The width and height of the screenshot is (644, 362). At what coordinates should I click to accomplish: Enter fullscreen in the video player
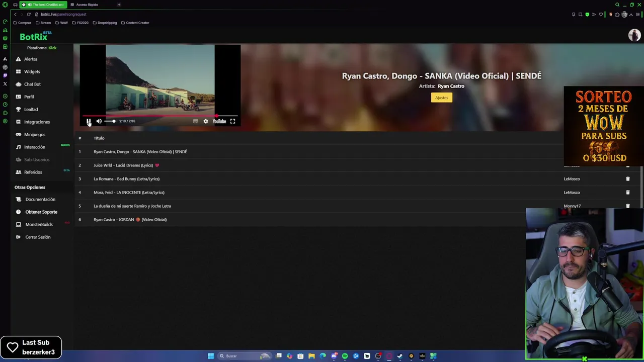232,121
